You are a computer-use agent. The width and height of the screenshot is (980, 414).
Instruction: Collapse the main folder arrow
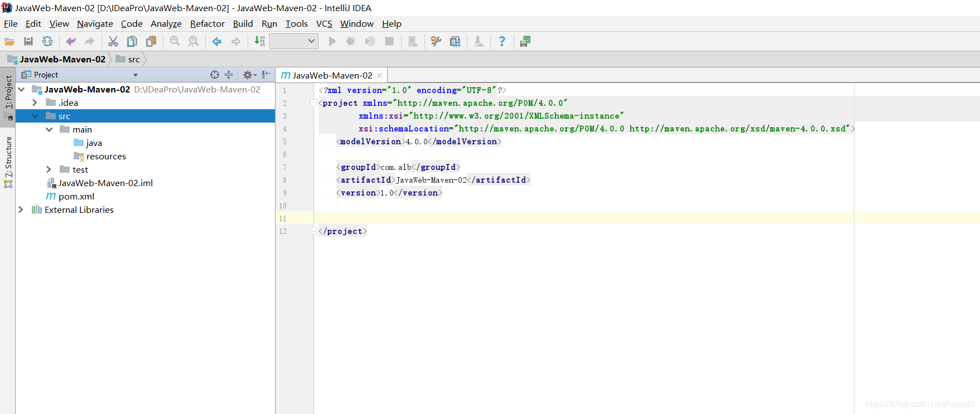click(x=49, y=129)
